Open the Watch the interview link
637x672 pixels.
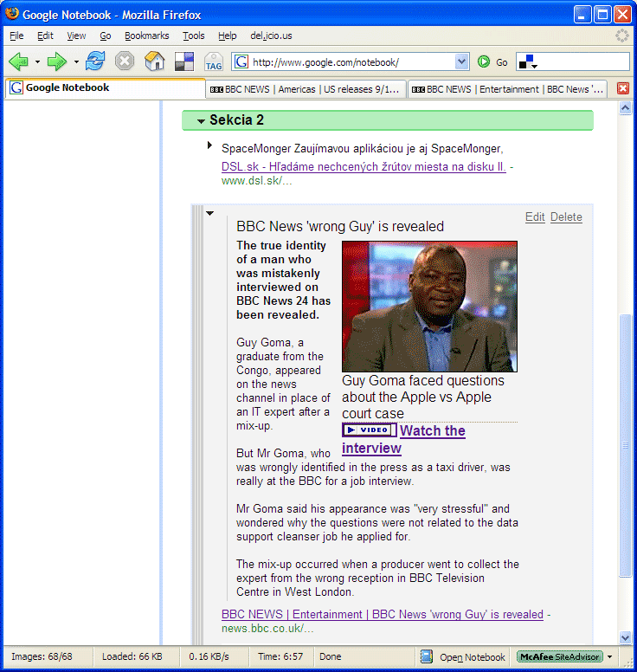(432, 430)
